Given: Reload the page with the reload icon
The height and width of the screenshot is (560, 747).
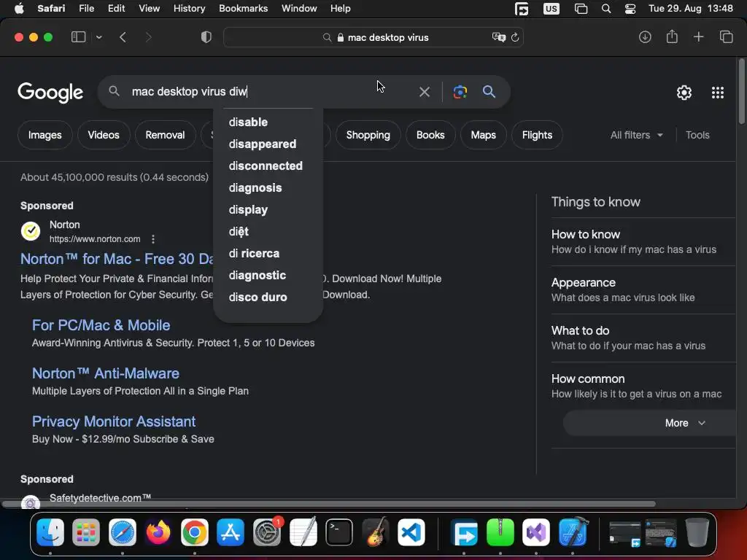Looking at the screenshot, I should [x=515, y=37].
